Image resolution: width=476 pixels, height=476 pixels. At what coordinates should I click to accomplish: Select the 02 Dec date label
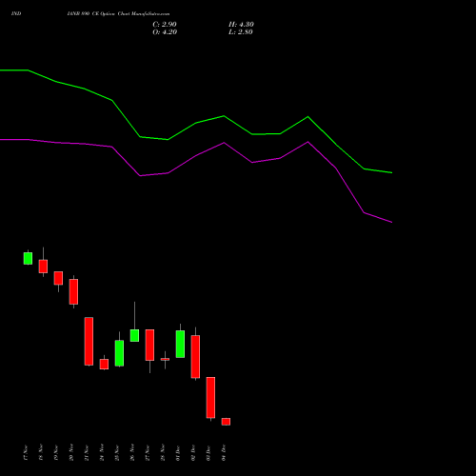[x=193, y=452]
